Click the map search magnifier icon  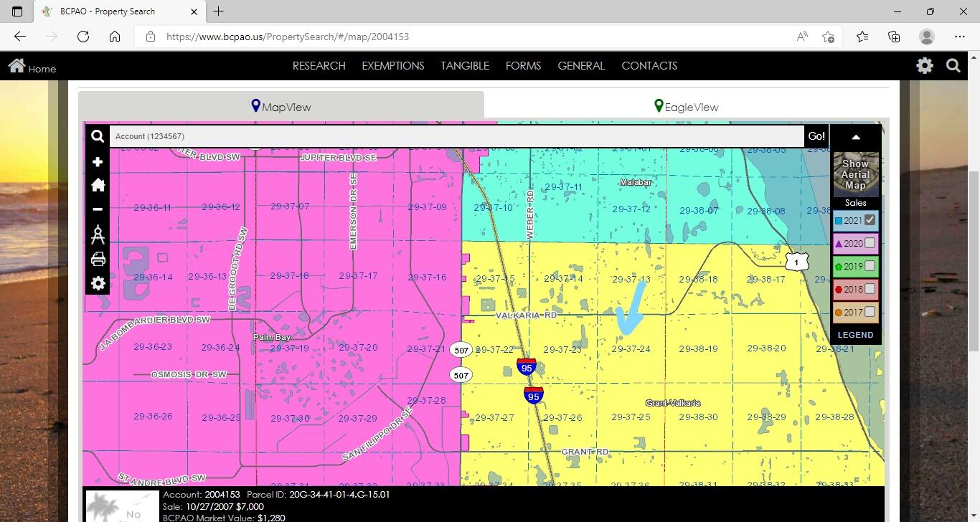(x=98, y=136)
